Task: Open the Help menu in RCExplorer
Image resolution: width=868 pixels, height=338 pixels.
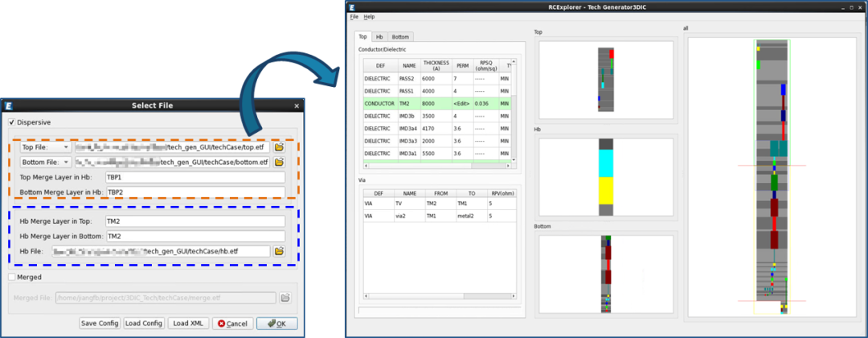Action: click(369, 17)
